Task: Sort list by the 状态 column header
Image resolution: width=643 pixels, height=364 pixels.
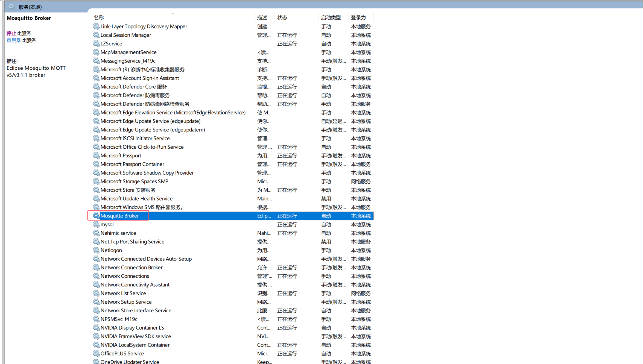Action: pos(282,17)
